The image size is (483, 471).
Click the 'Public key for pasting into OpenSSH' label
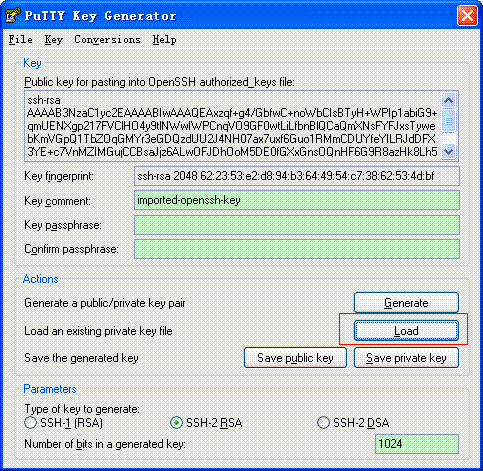click(x=159, y=82)
